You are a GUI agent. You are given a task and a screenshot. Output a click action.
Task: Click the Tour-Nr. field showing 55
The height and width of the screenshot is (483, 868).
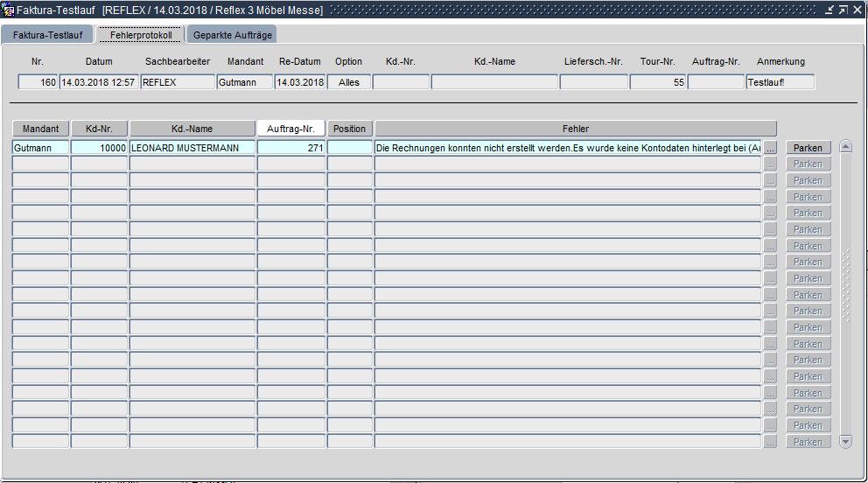657,82
